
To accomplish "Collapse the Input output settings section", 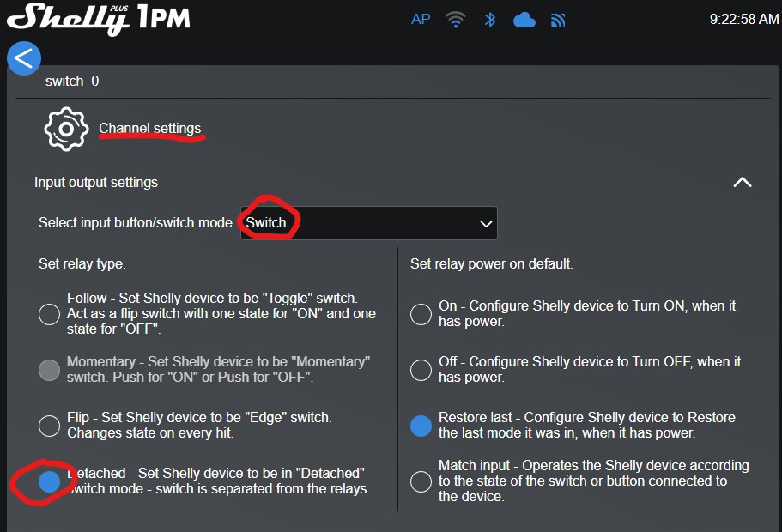I will pos(743,182).
